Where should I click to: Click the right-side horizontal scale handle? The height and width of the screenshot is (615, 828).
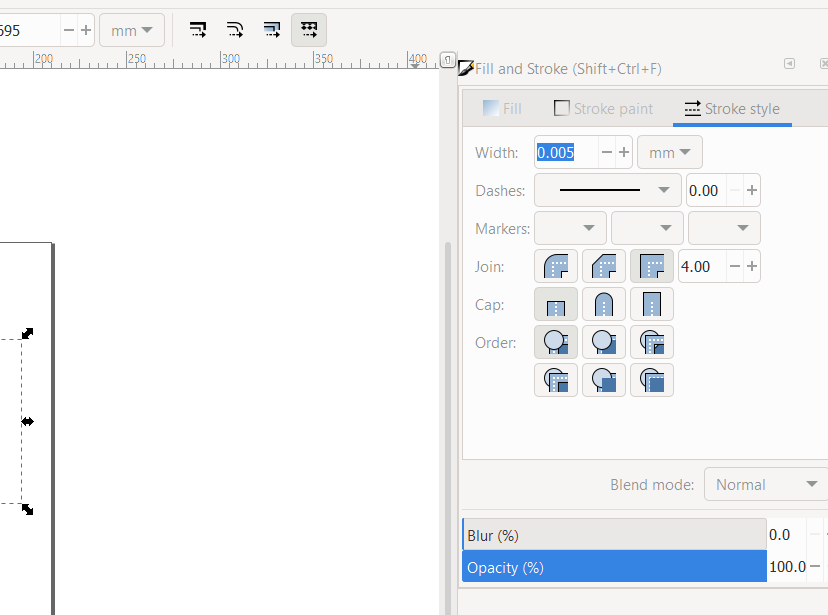coord(27,421)
